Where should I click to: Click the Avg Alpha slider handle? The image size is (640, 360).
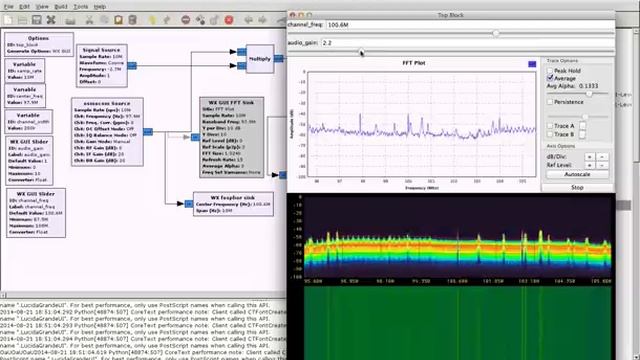tap(589, 93)
